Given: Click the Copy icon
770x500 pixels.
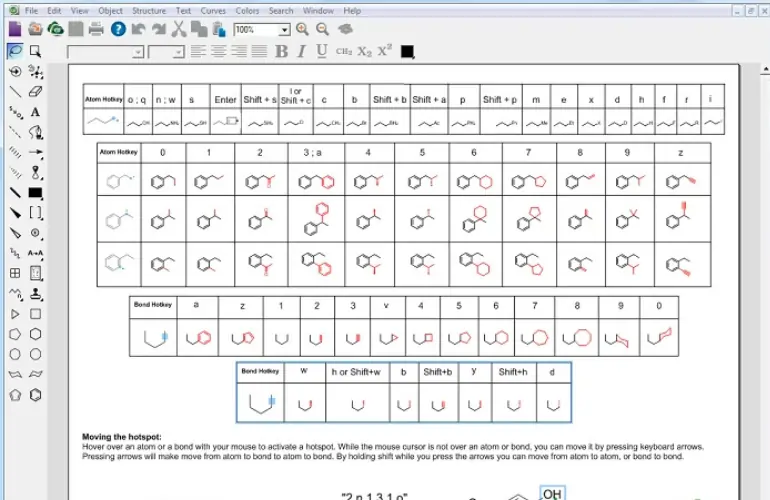Looking at the screenshot, I should click(x=199, y=29).
